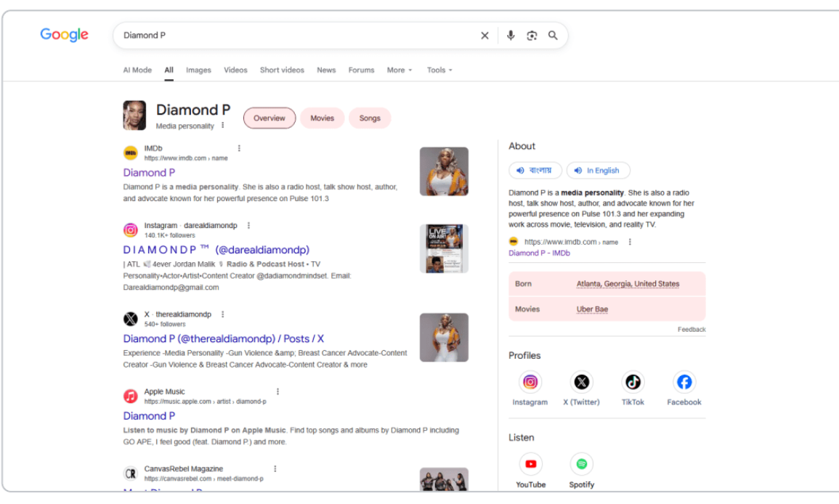Screen dimensions: 839x504
Task: Open the Uber Bae movie link
Action: click(592, 309)
